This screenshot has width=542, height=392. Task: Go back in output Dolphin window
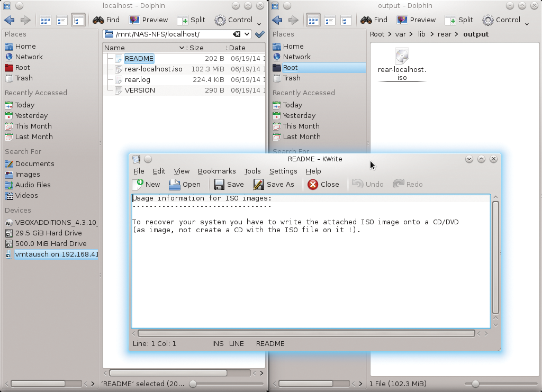[x=277, y=20]
